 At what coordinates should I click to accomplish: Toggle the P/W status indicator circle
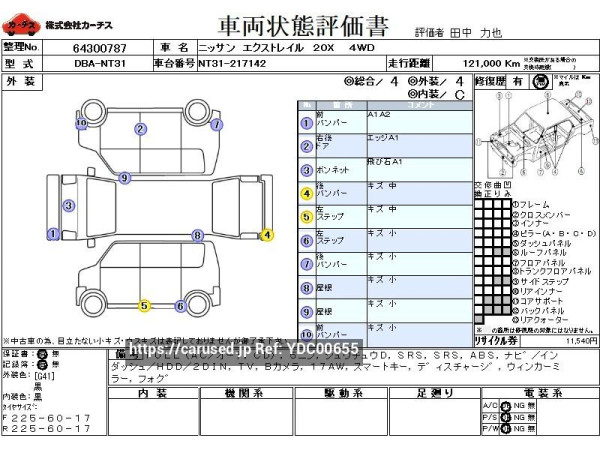[x=505, y=429]
